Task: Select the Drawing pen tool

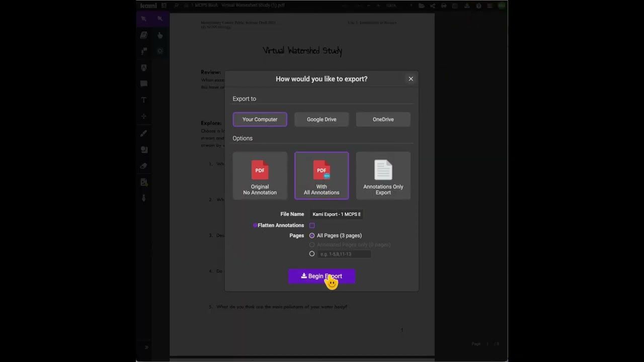Action: pyautogui.click(x=144, y=133)
